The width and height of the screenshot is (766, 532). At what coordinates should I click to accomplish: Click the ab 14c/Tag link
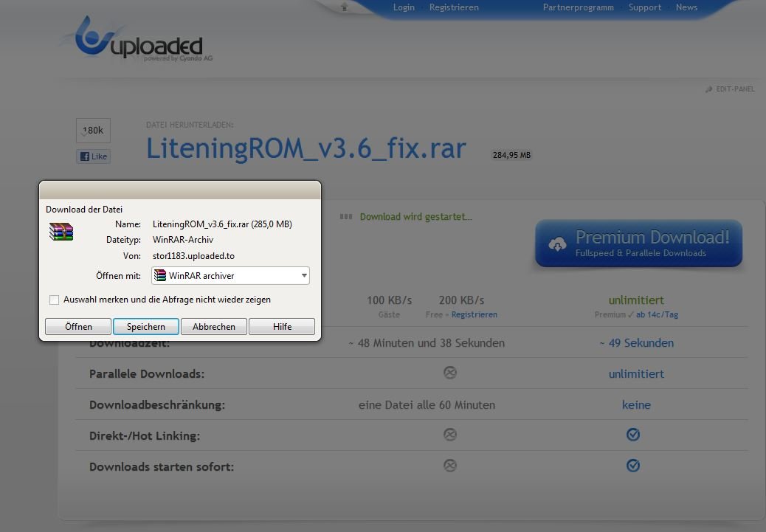tap(657, 314)
